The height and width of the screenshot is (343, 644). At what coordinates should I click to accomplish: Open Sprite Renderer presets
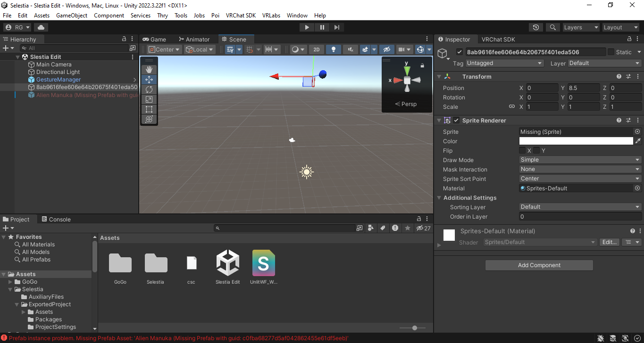628,121
